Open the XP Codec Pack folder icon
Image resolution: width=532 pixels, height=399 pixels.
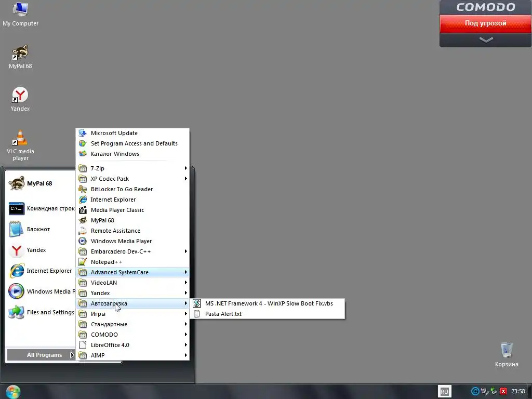coord(83,179)
